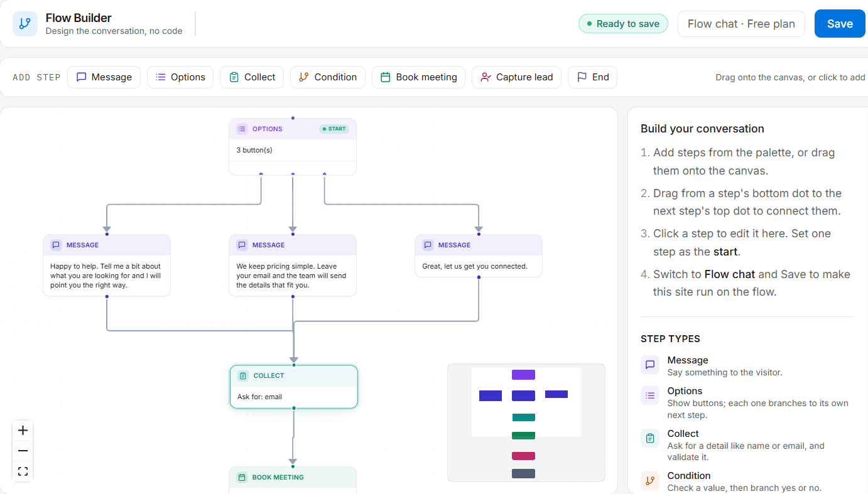The image size is (868, 494).
Task: Add a Book meeting step from the palette
Action: point(418,77)
